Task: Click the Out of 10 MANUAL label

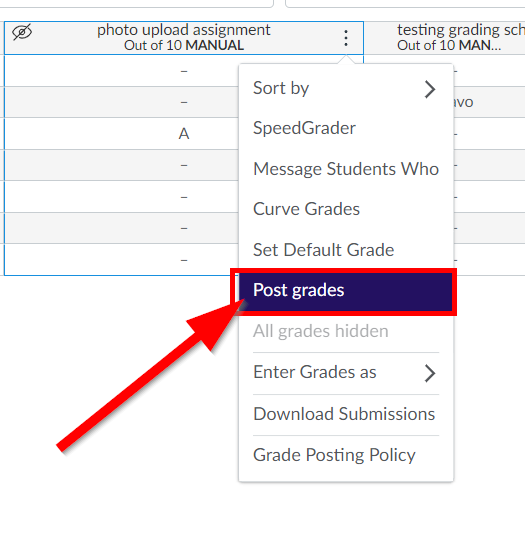Action: tap(184, 45)
